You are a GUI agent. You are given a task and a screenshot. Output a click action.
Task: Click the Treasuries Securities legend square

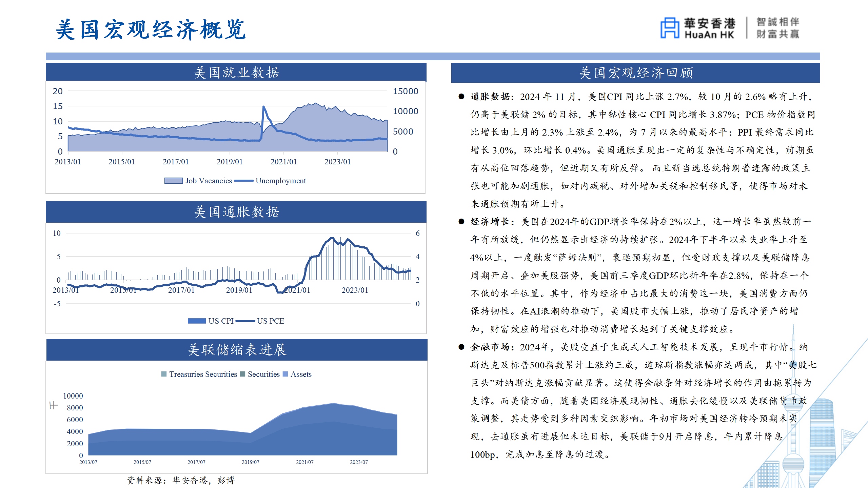164,374
